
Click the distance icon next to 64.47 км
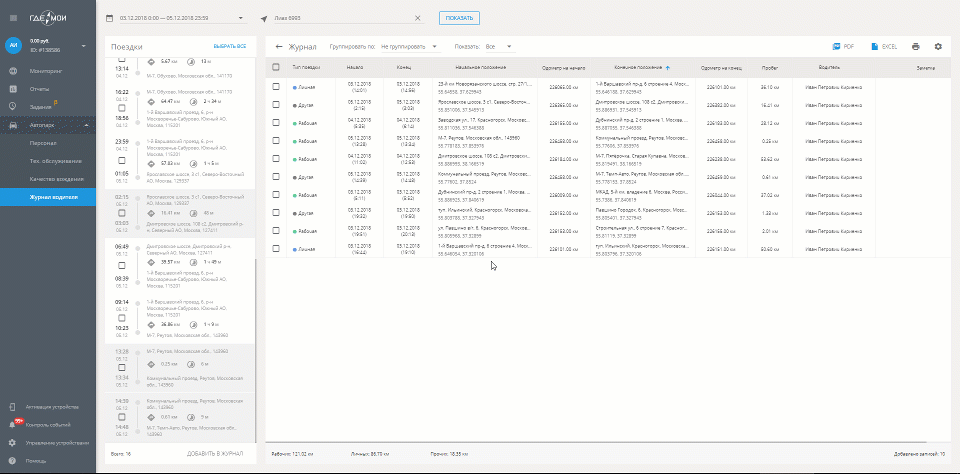click(152, 100)
